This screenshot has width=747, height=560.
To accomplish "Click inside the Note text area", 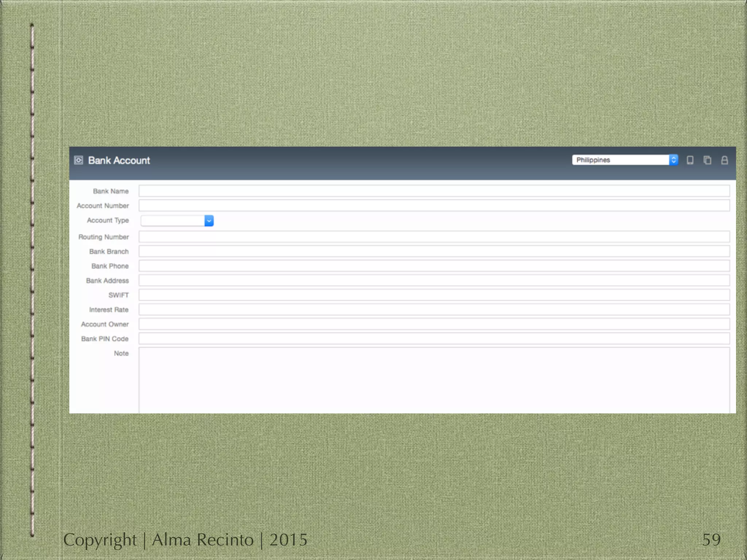I will point(434,379).
